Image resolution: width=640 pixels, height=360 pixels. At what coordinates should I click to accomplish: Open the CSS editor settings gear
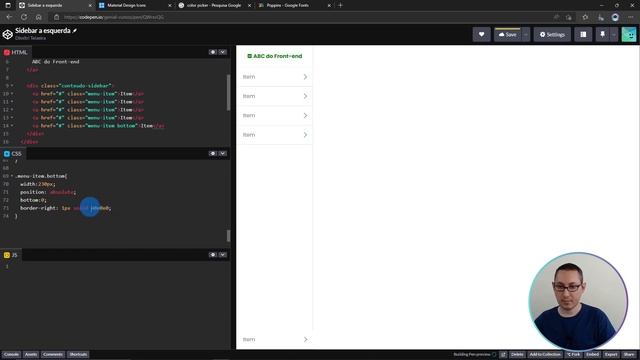pyautogui.click(x=213, y=153)
